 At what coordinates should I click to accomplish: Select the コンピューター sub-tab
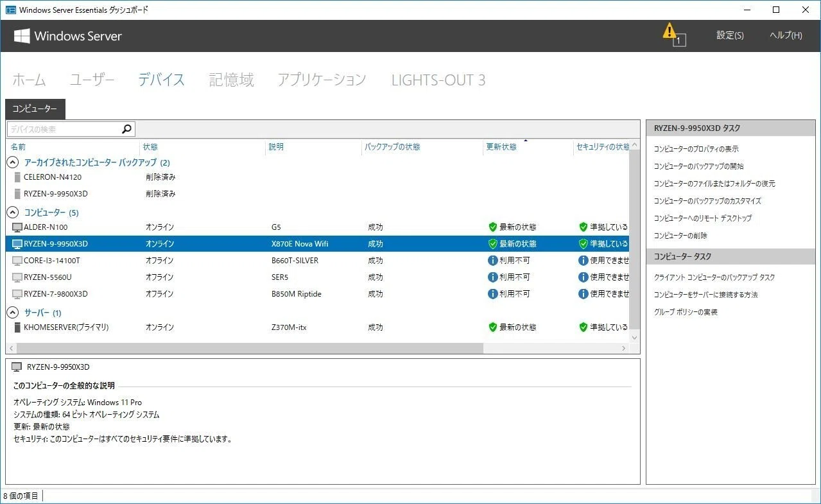click(35, 109)
